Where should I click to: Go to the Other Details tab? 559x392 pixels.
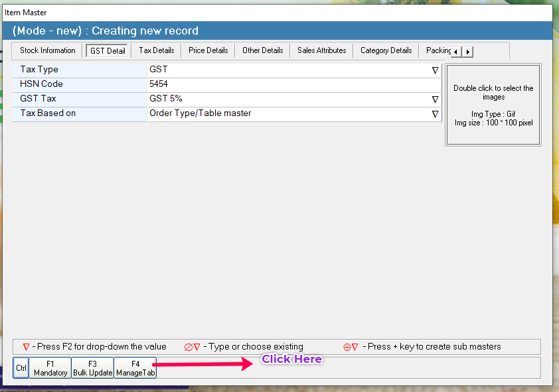pyautogui.click(x=263, y=50)
